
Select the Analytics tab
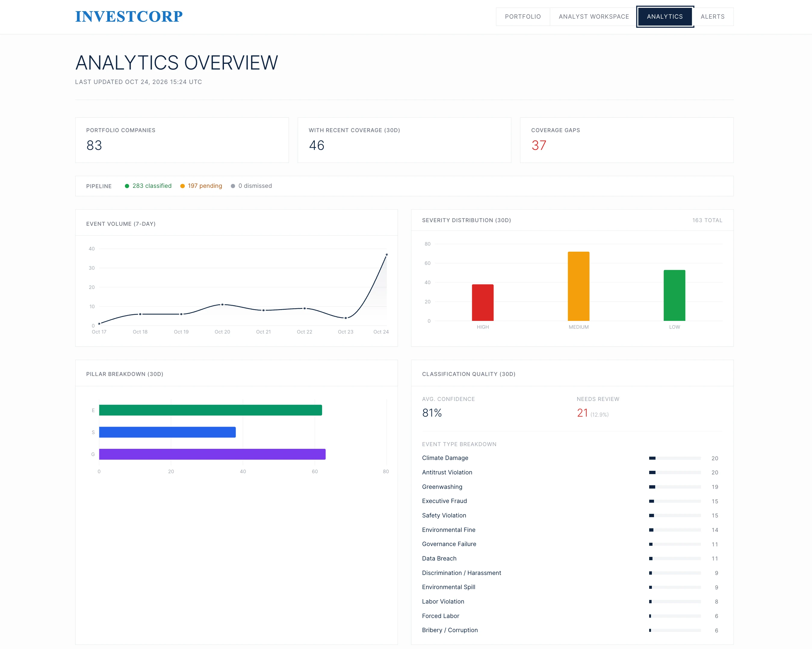(x=665, y=17)
